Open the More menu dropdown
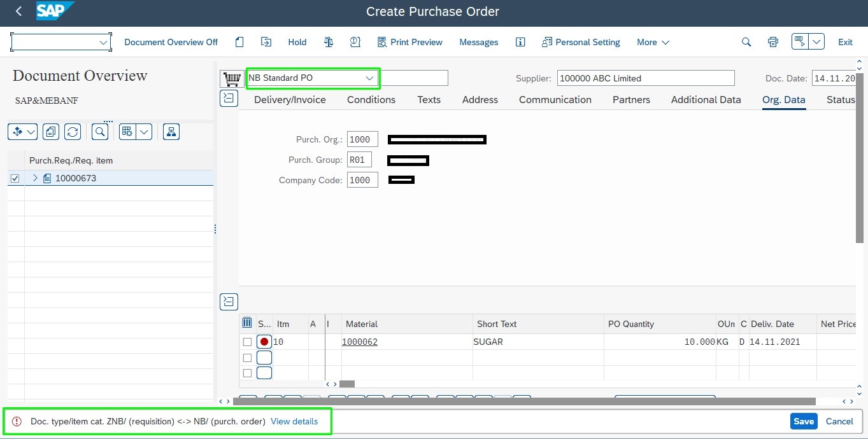Viewport: 868px width, 439px height. tap(653, 42)
